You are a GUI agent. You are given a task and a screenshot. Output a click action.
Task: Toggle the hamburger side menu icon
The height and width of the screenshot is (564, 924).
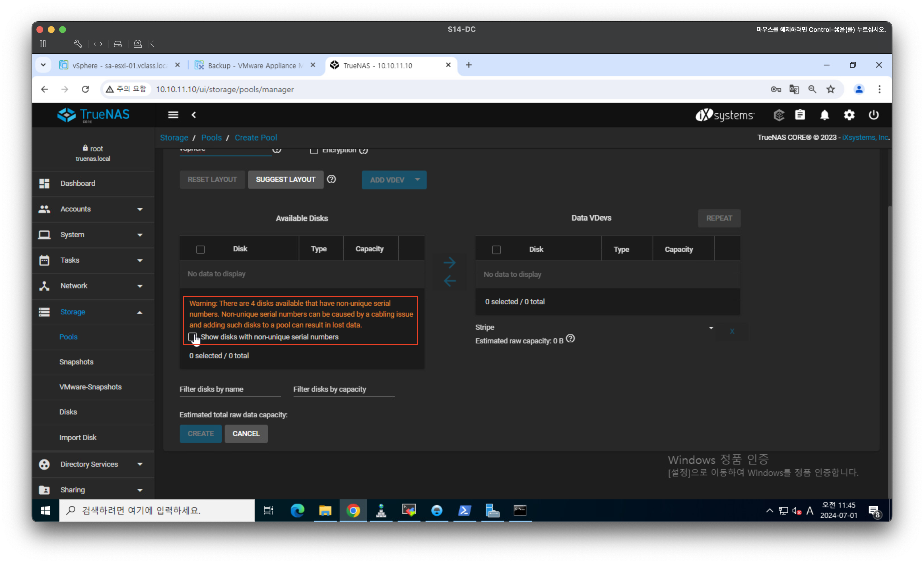point(173,115)
